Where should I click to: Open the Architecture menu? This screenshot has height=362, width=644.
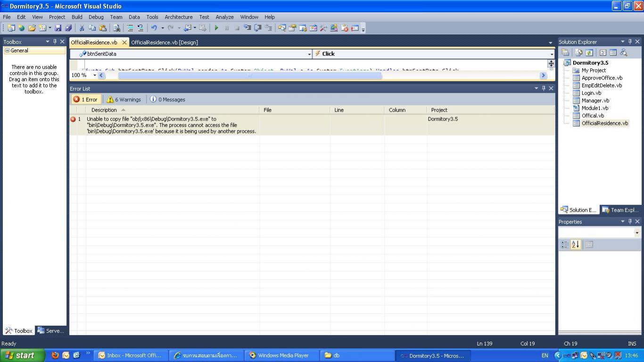179,16
